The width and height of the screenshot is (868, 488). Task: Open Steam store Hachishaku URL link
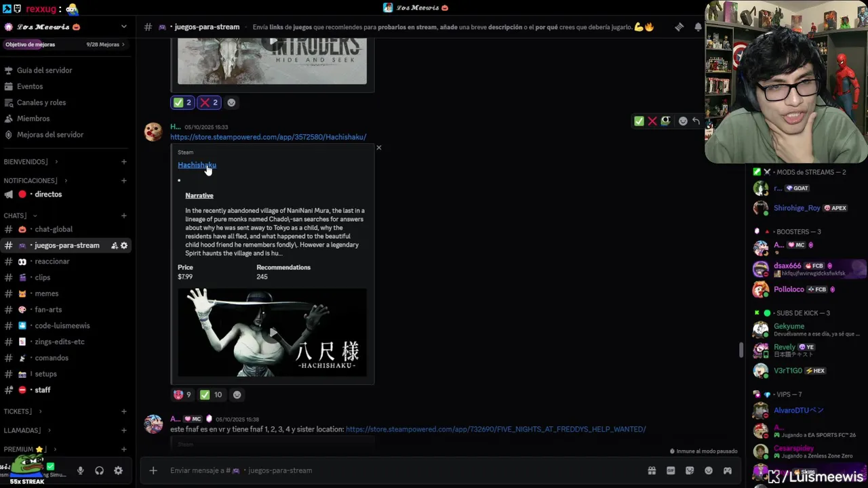click(268, 137)
